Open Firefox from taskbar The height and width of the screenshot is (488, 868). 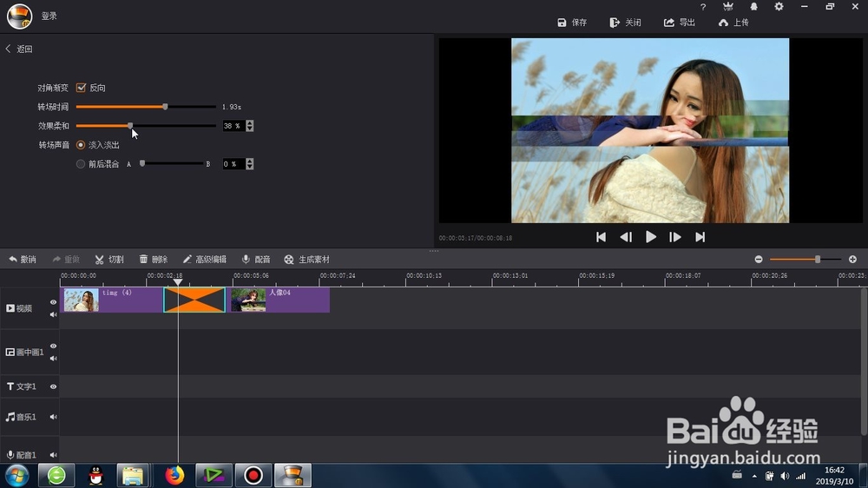tap(174, 475)
